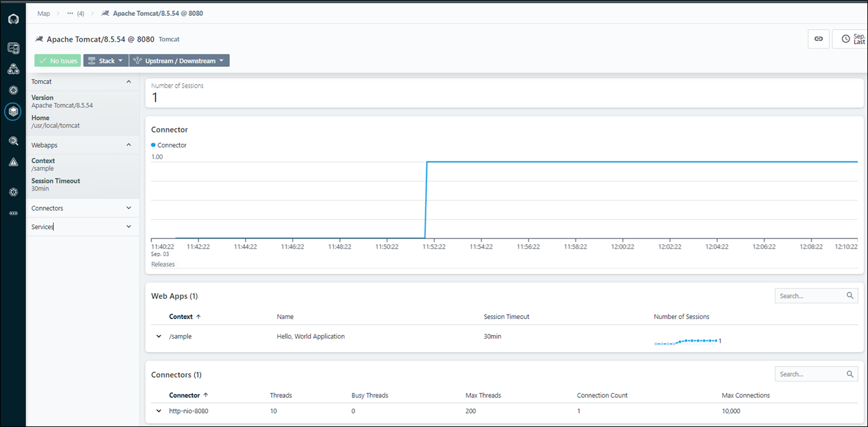Open the Infrastructure layers sidebar icon

tap(13, 112)
